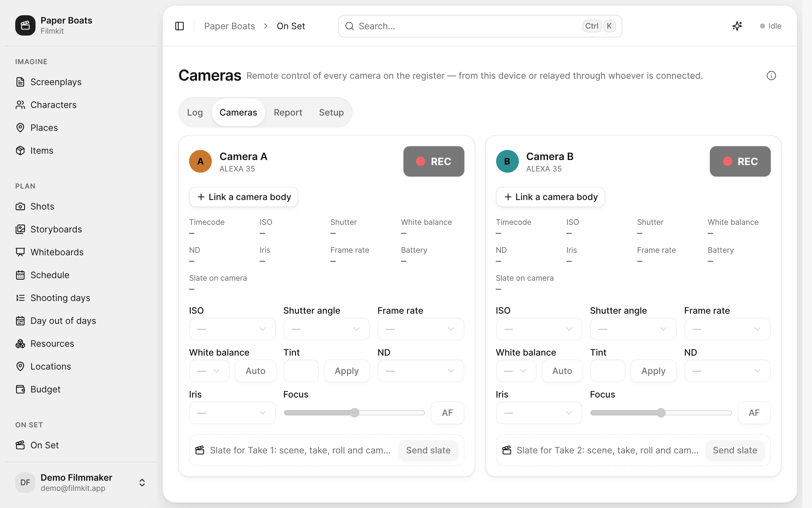Open Camera A ISO dropdown
812x508 pixels.
pyautogui.click(x=232, y=329)
